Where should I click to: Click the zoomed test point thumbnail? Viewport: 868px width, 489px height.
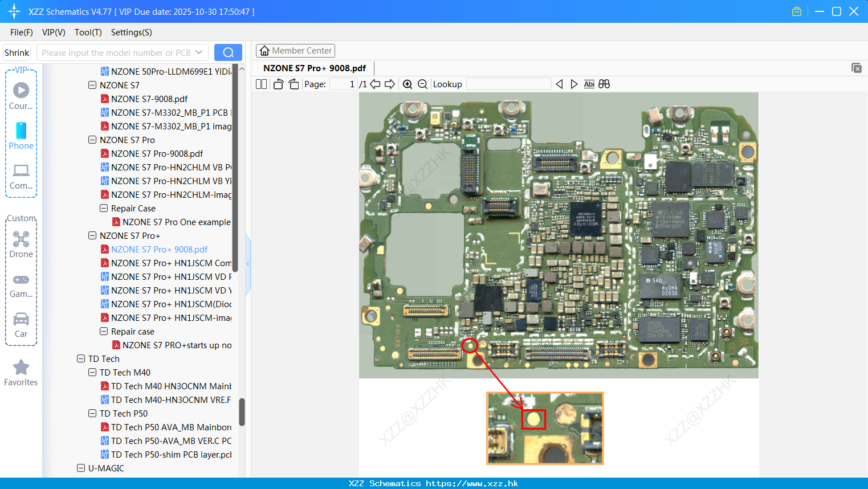(x=545, y=428)
